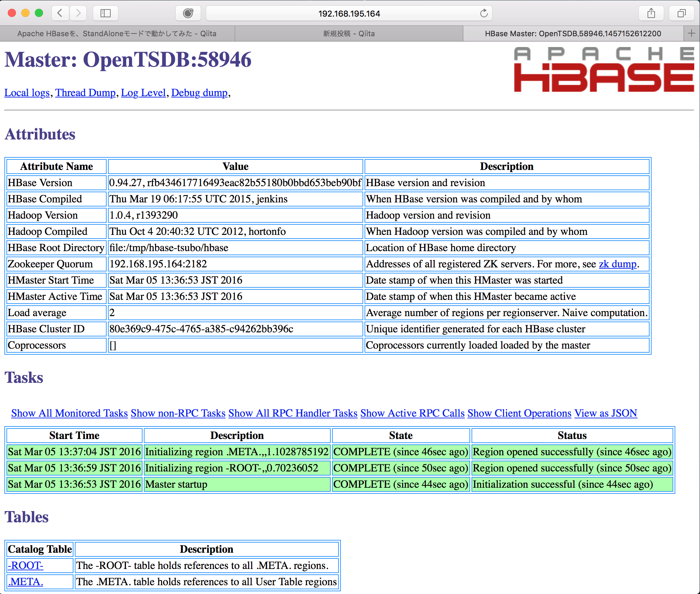
Task: Switch to the 'Apache HBaseを、StandAloneモードで動かしてみた' tab
Action: (116, 33)
